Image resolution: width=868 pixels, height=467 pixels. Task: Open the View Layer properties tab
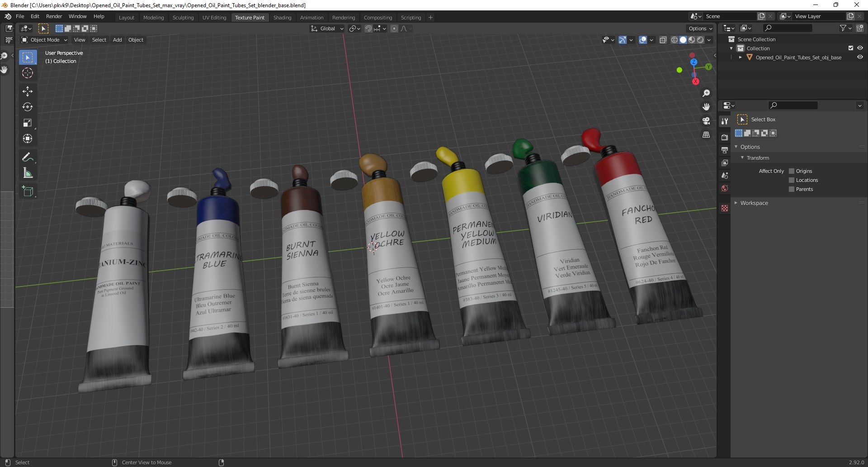pos(725,162)
